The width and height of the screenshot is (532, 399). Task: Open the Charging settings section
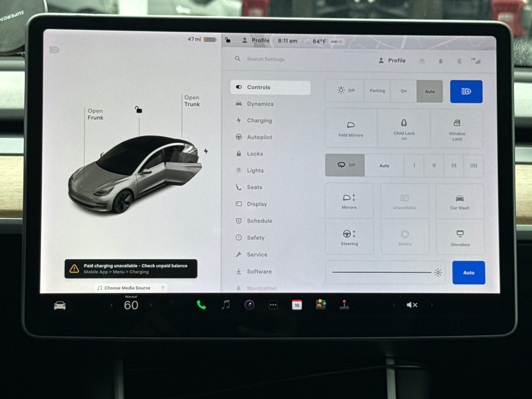point(259,120)
